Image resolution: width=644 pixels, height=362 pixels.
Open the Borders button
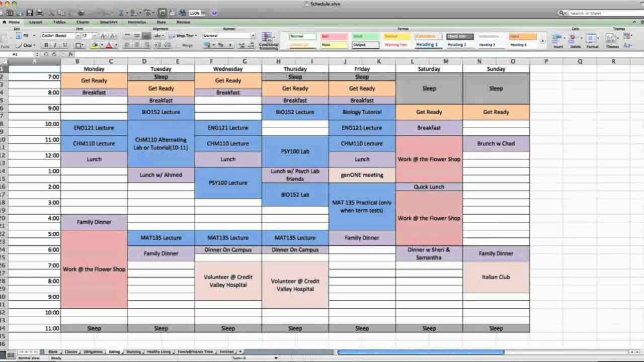pos(79,45)
